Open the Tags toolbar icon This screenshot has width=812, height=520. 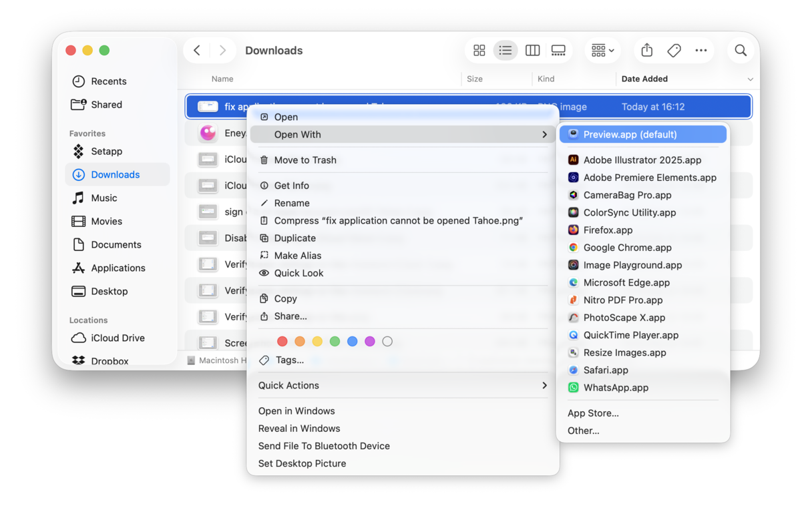coord(674,50)
